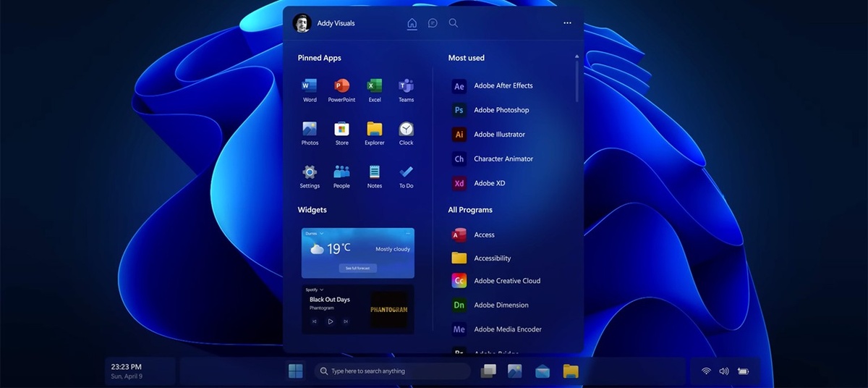Screen dimensions: 868x388
Task: Switch to the search tab in start menu
Action: click(454, 23)
